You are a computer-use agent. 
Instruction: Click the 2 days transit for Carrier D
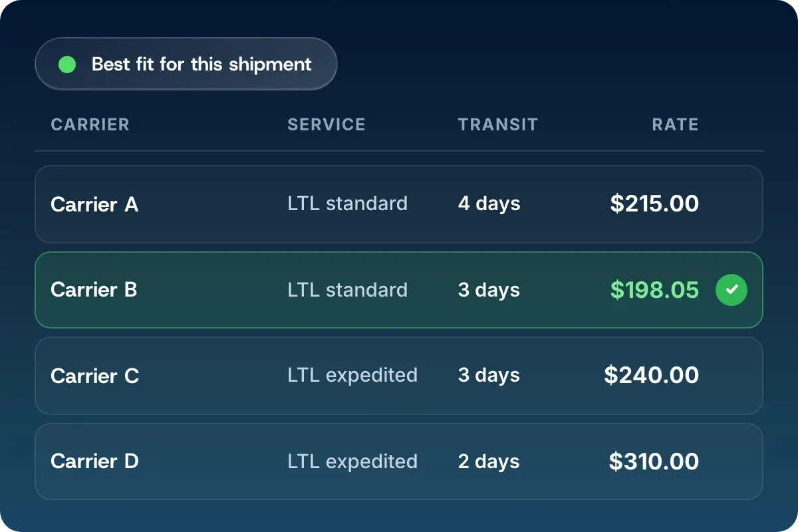pos(489,462)
